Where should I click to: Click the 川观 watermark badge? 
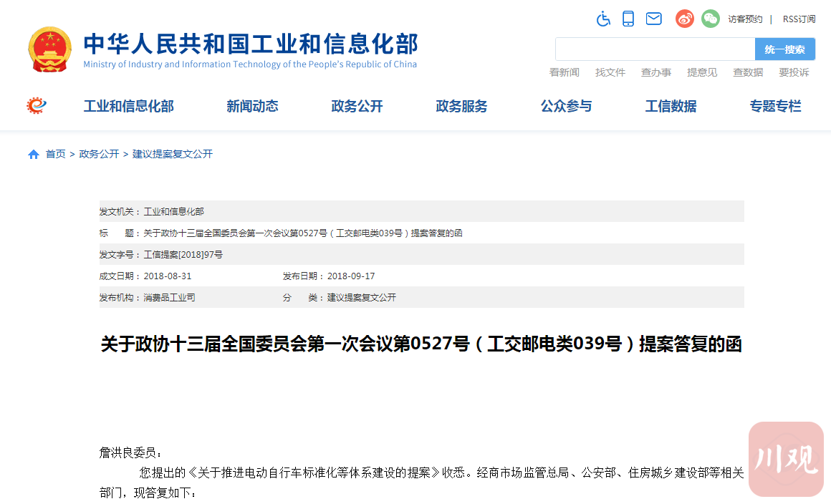coord(786,459)
